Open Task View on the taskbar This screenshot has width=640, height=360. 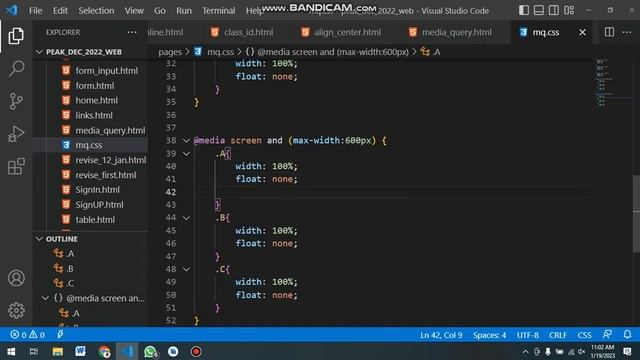(34, 351)
